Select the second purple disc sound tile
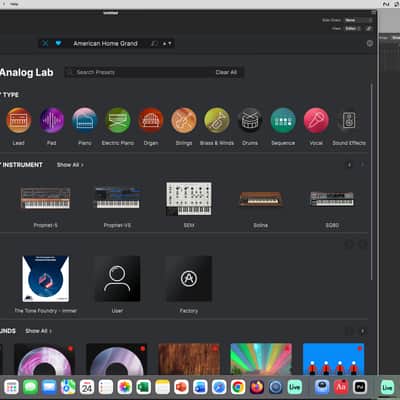The image size is (400, 400). click(x=117, y=359)
